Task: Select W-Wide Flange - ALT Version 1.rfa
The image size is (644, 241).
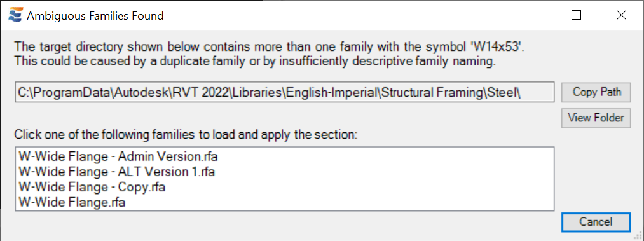Action: [x=116, y=172]
